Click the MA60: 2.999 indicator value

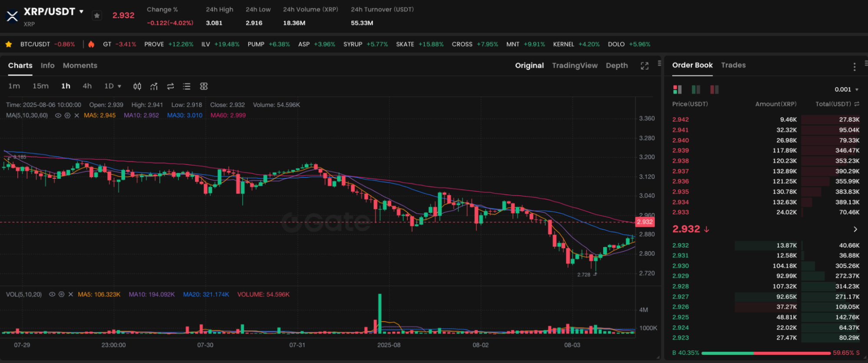point(228,115)
